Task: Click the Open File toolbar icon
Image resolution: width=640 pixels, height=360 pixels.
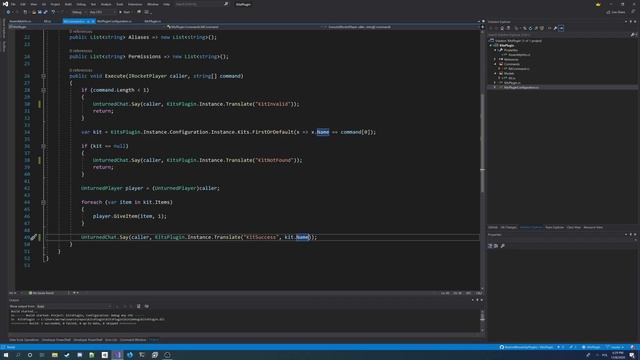Action: click(x=34, y=12)
